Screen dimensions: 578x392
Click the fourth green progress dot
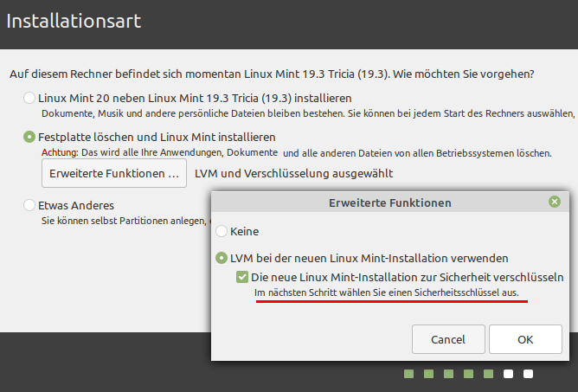pos(468,374)
